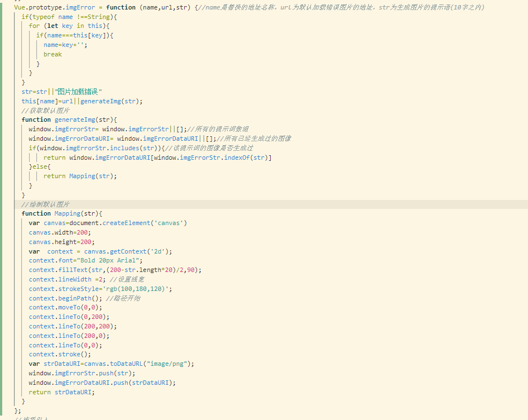Click the line 'for (let key in this){'
This screenshot has height=420, width=528.
click(69, 26)
